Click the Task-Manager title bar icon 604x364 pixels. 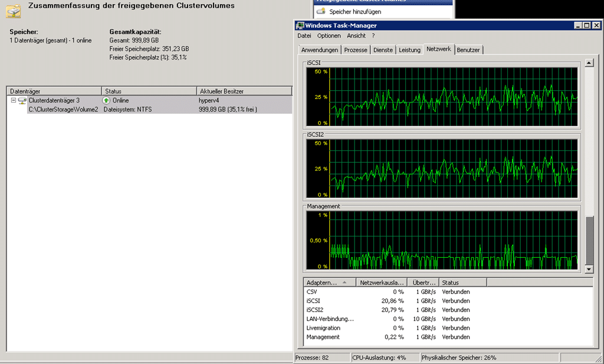pyautogui.click(x=300, y=25)
